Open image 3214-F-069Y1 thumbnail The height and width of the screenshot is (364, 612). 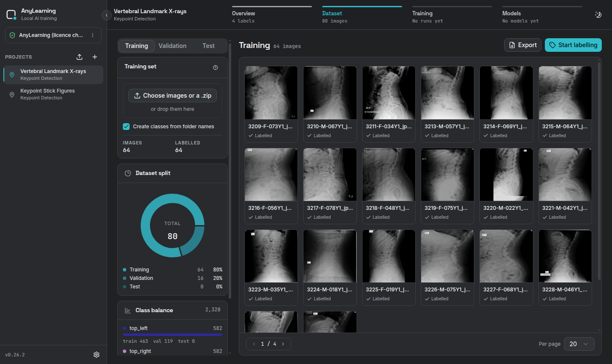(x=506, y=93)
